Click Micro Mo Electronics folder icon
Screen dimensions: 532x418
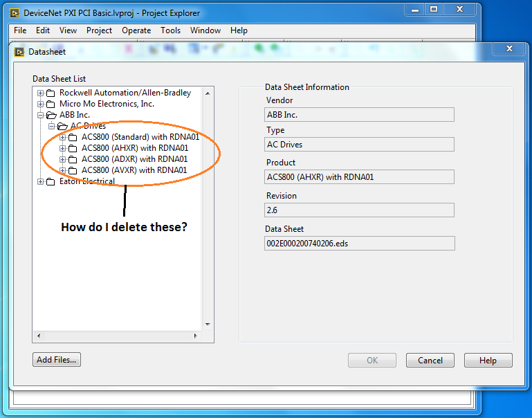(51, 104)
